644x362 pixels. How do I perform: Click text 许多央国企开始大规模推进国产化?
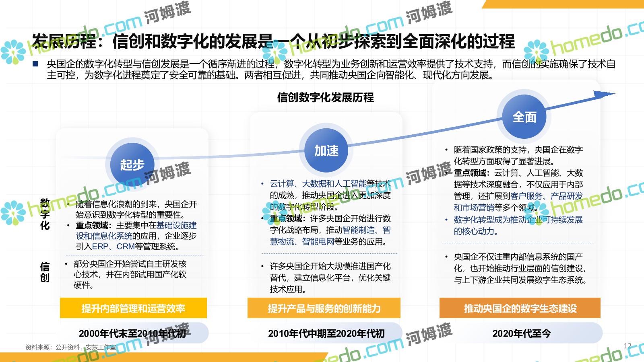point(330,266)
